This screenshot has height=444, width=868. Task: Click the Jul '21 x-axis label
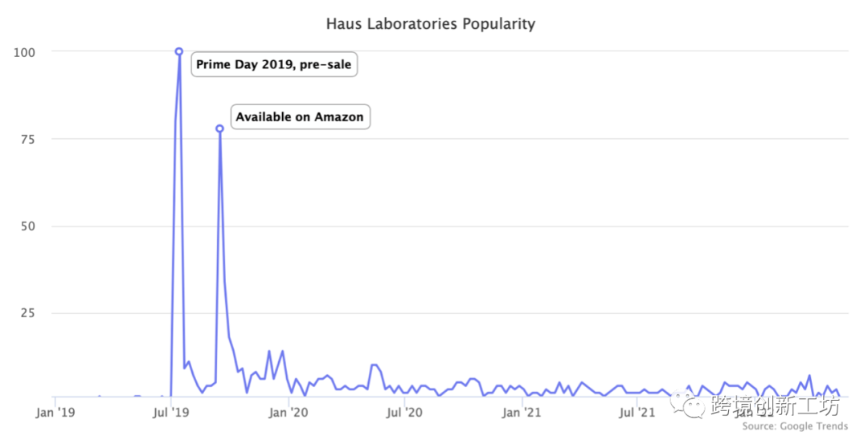pyautogui.click(x=637, y=413)
